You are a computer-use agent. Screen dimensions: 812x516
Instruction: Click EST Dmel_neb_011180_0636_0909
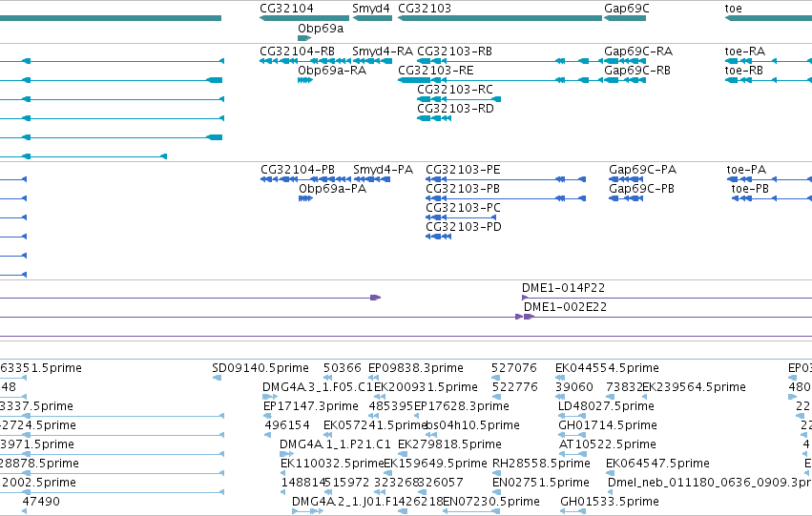coord(710,483)
